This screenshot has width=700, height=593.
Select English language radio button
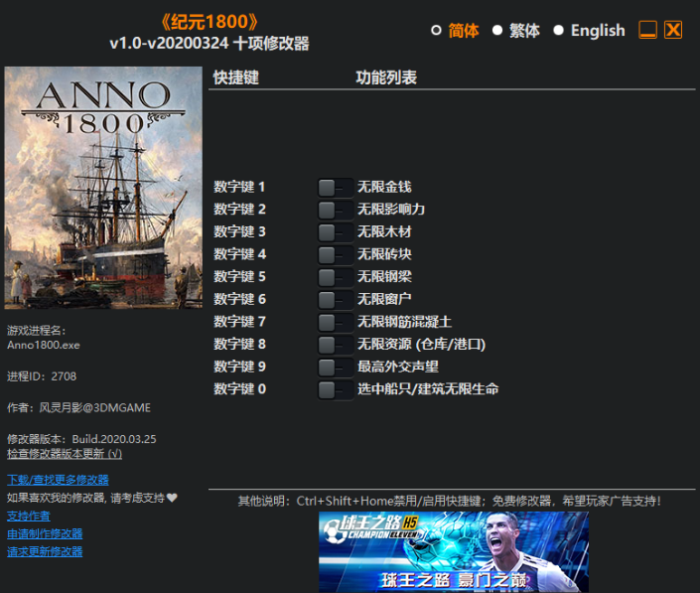coord(558,31)
